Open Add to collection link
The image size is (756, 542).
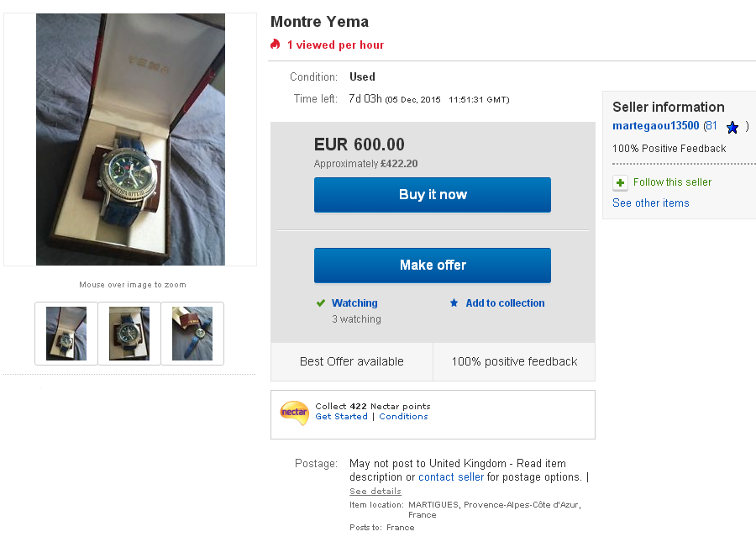click(505, 303)
